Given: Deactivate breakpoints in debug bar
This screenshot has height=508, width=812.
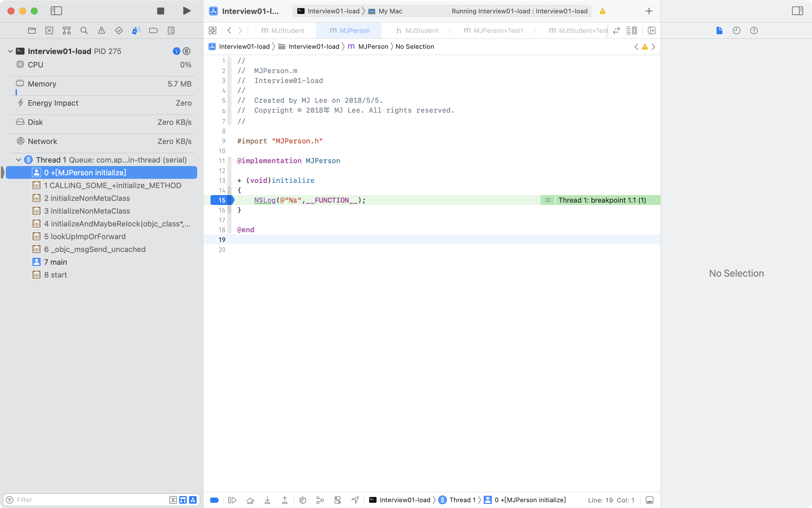Looking at the screenshot, I should click(x=214, y=500).
